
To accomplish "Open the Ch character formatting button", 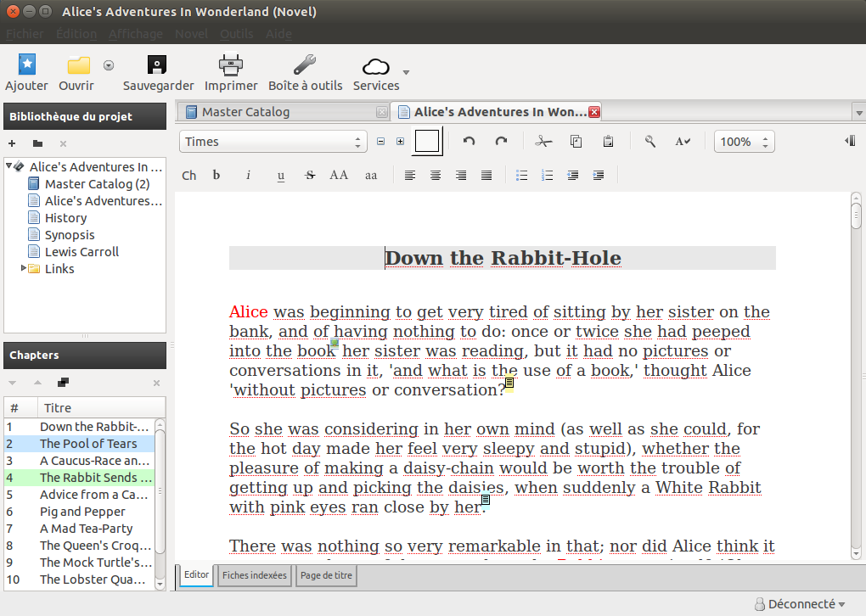I will 188,176.
